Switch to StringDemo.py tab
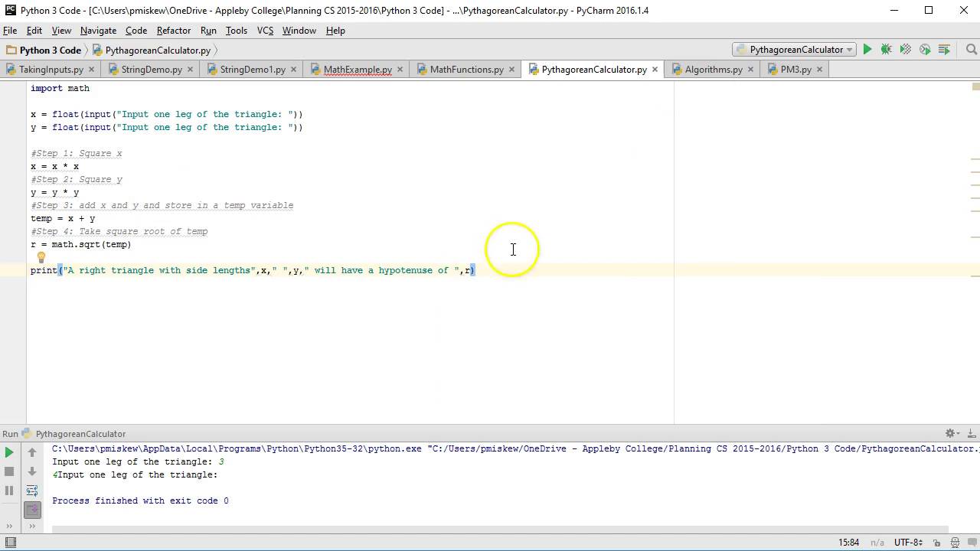The image size is (980, 551). tap(152, 70)
